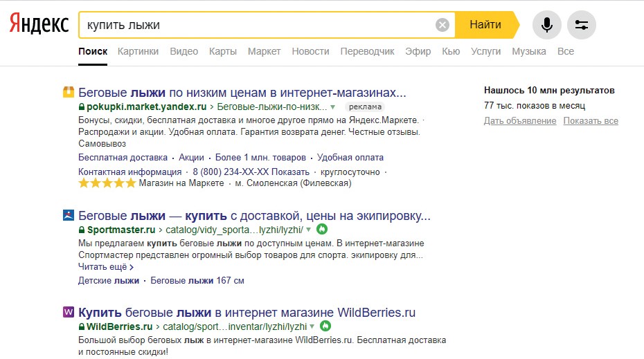644x359 pixels.
Task: Click green turbo icon next to Sportmaster URL
Action: pos(322,229)
